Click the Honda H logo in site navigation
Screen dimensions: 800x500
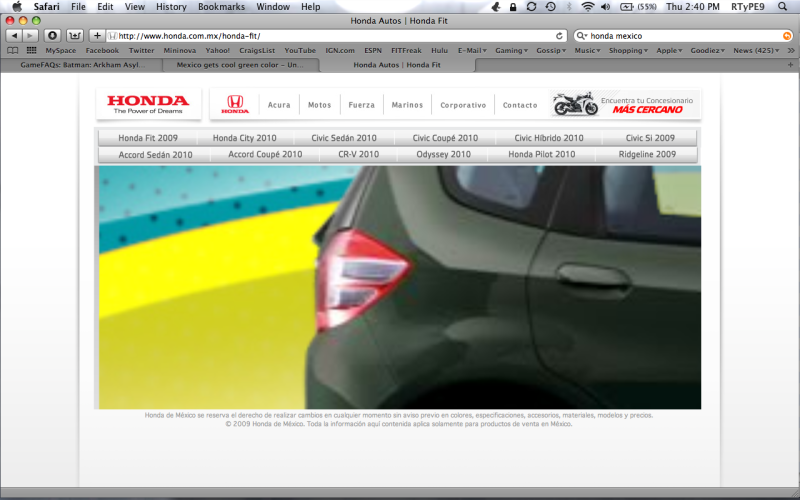pos(235,104)
